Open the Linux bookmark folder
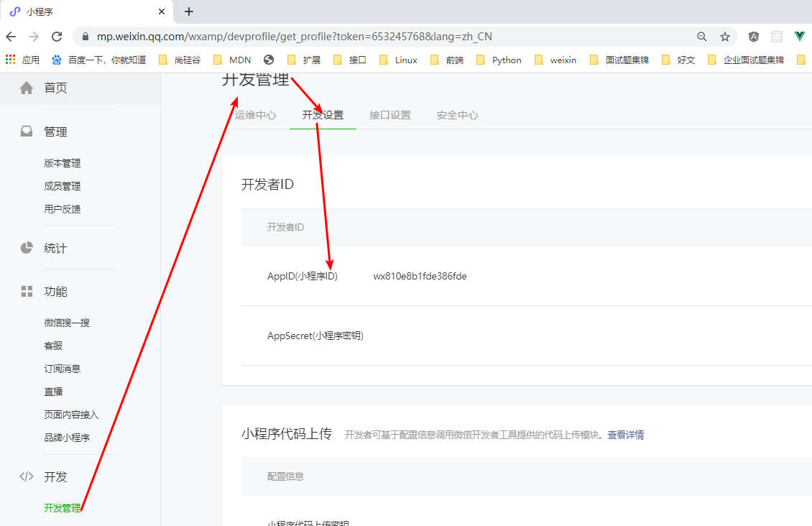The image size is (812, 526). click(398, 60)
